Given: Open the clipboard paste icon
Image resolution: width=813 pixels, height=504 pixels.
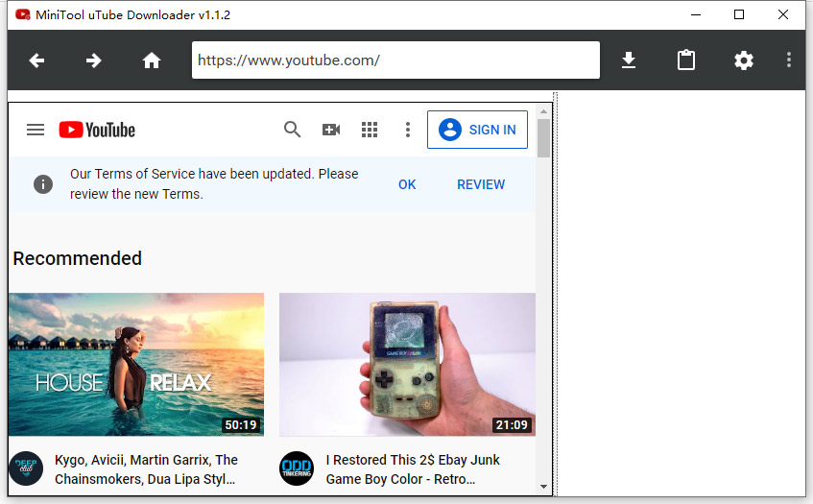Looking at the screenshot, I should (x=686, y=60).
